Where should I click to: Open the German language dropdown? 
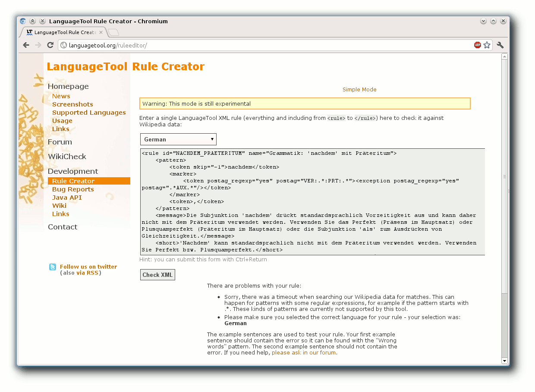point(178,139)
